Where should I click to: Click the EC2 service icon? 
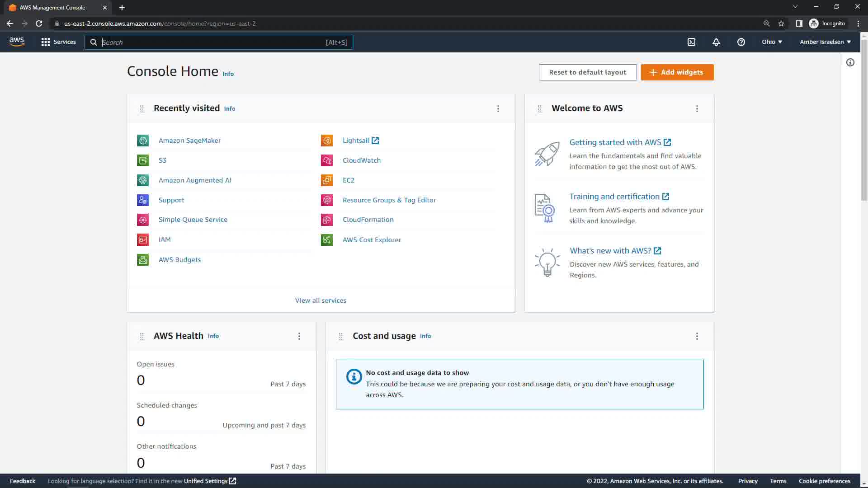click(326, 180)
